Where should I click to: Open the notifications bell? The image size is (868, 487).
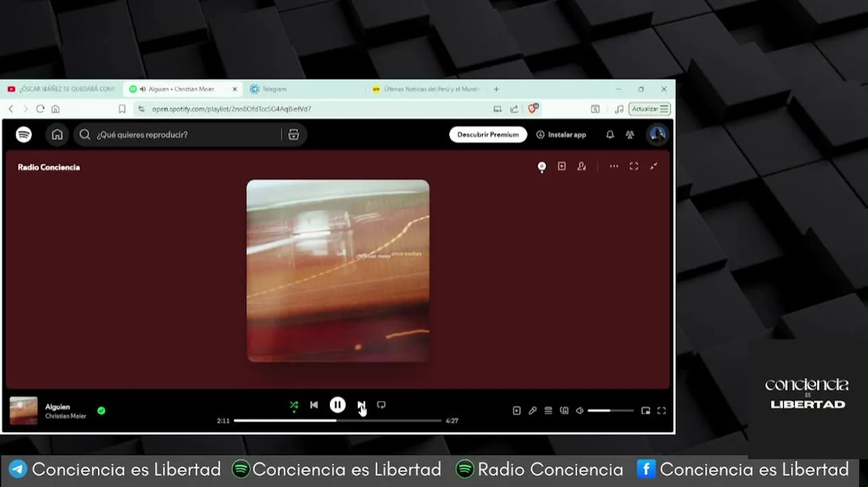pyautogui.click(x=610, y=135)
